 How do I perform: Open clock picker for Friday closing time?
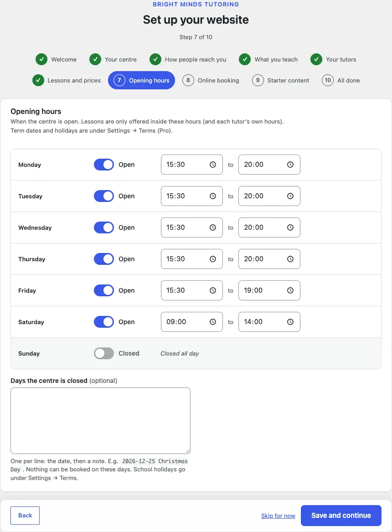[x=290, y=290]
